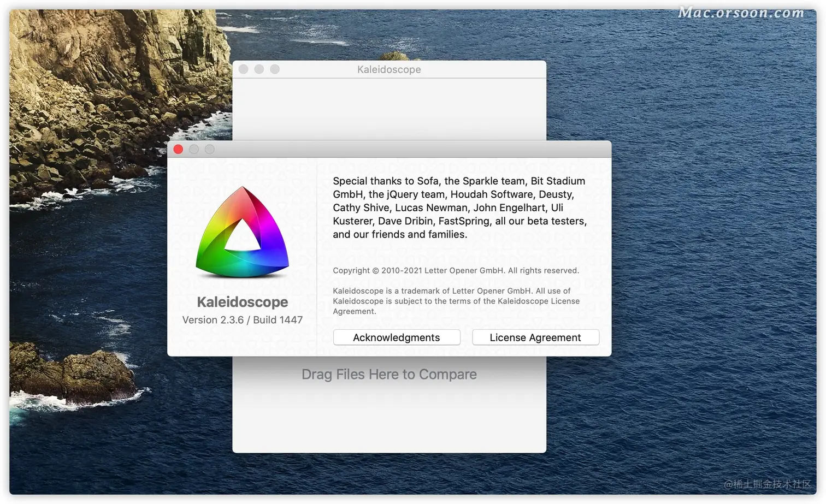Click the disabled zoom button on About dialog
Screen dimensions: 826x504
pos(210,149)
